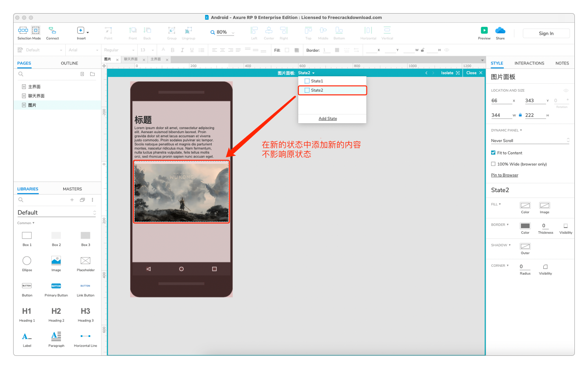Click the toolbar Border color swatch
The image size is (588, 369).
point(337,50)
